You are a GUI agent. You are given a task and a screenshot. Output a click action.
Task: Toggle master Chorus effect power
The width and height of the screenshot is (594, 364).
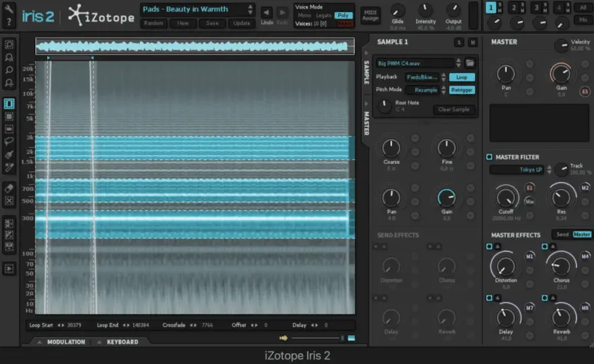(x=544, y=246)
